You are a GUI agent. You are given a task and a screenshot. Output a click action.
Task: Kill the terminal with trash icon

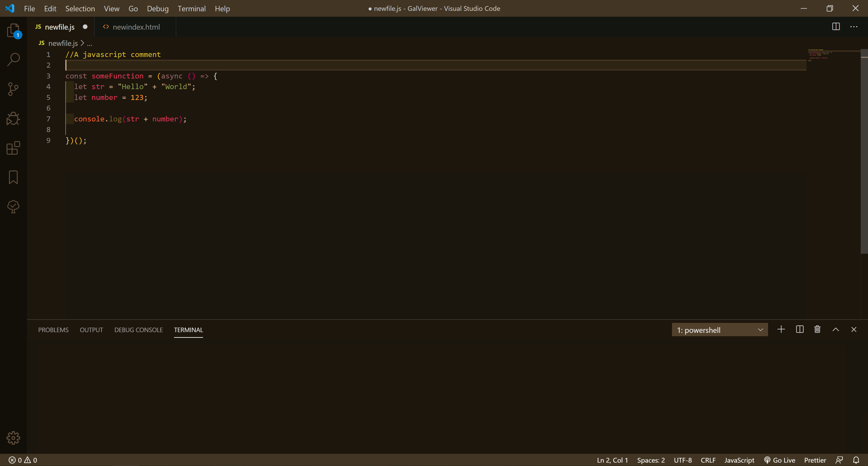pyautogui.click(x=817, y=329)
